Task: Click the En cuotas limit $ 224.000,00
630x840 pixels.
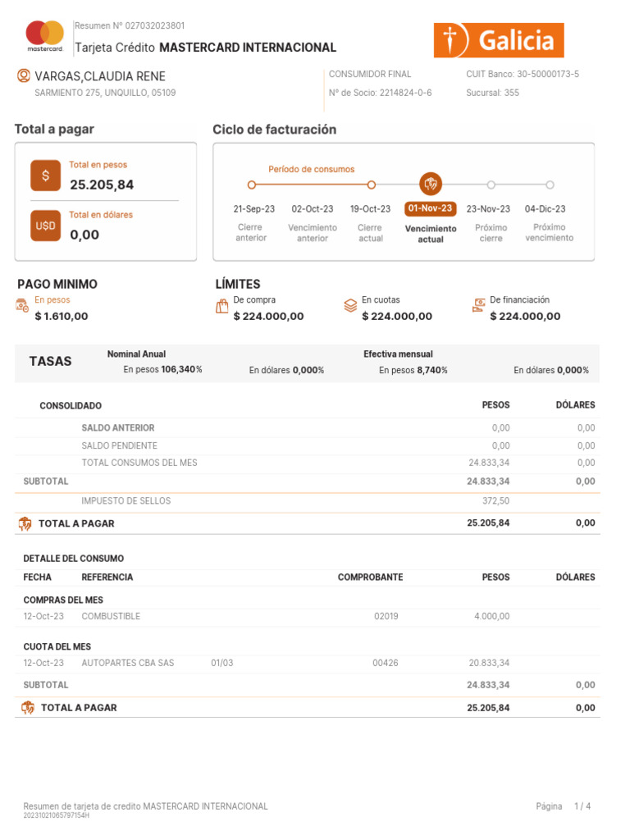Action: click(x=397, y=316)
